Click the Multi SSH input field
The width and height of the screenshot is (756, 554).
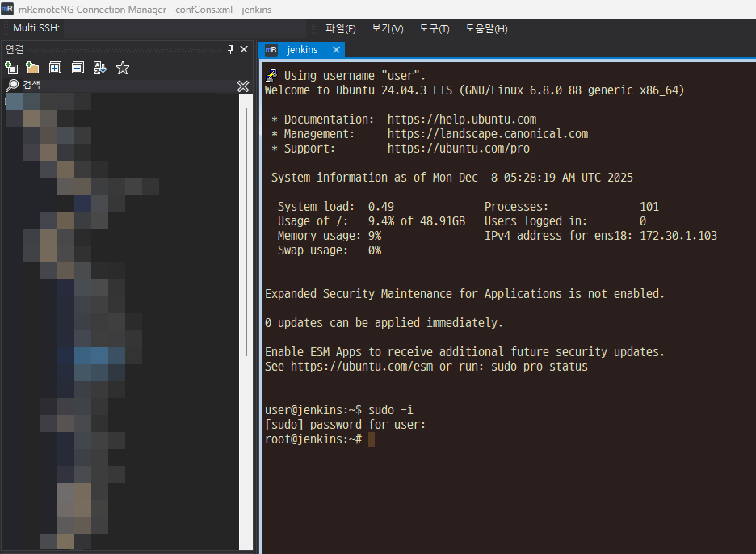point(185,28)
